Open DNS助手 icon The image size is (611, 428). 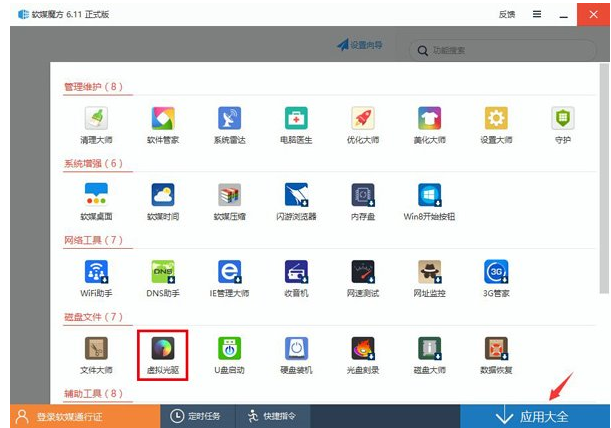click(163, 279)
